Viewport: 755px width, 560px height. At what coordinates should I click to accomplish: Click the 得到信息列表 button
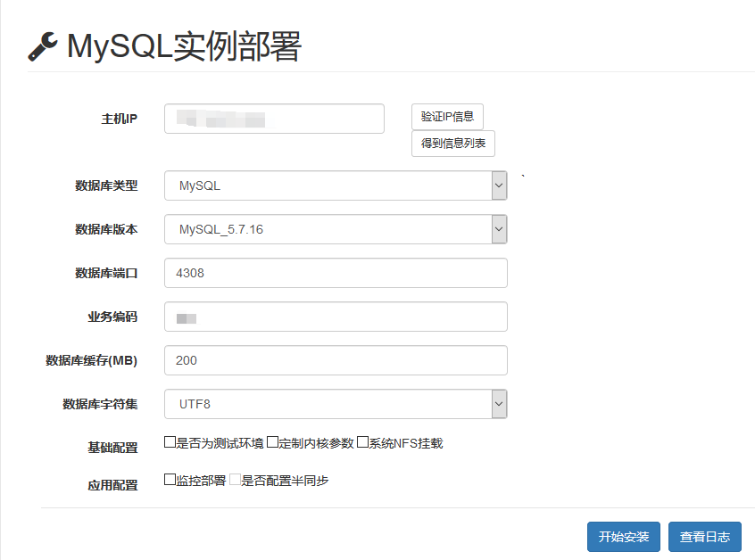point(453,144)
